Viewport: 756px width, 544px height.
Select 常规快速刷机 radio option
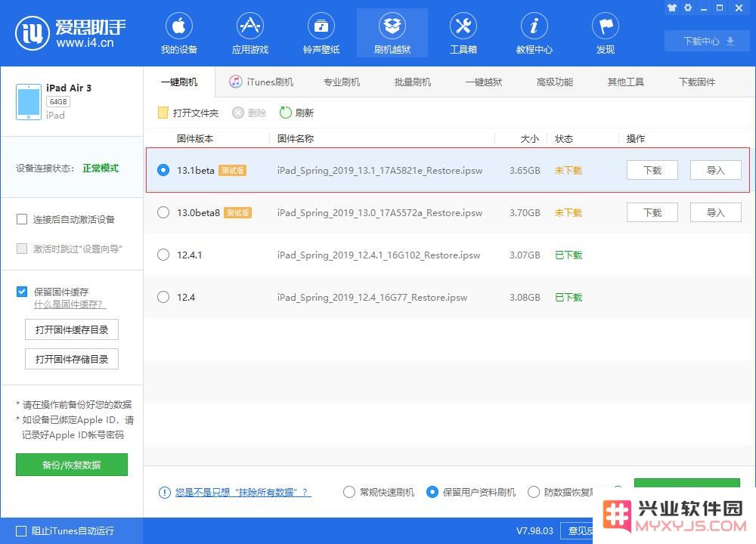(349, 492)
